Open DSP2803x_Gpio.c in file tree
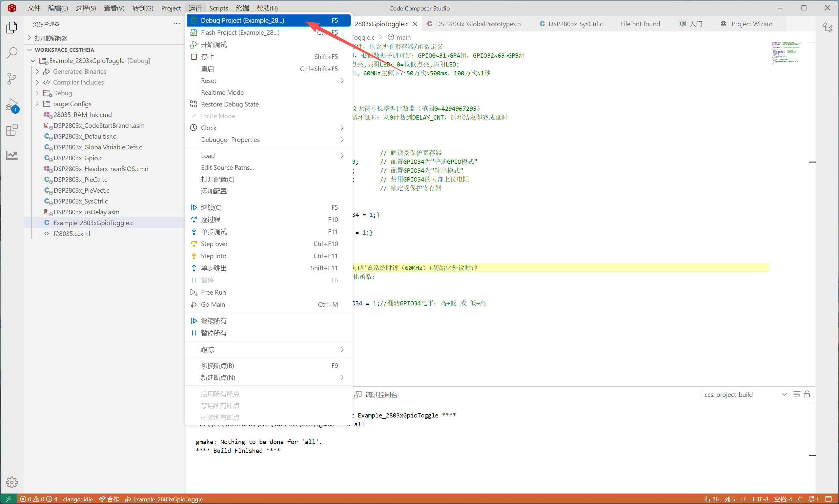The height and width of the screenshot is (504, 839). point(78,158)
